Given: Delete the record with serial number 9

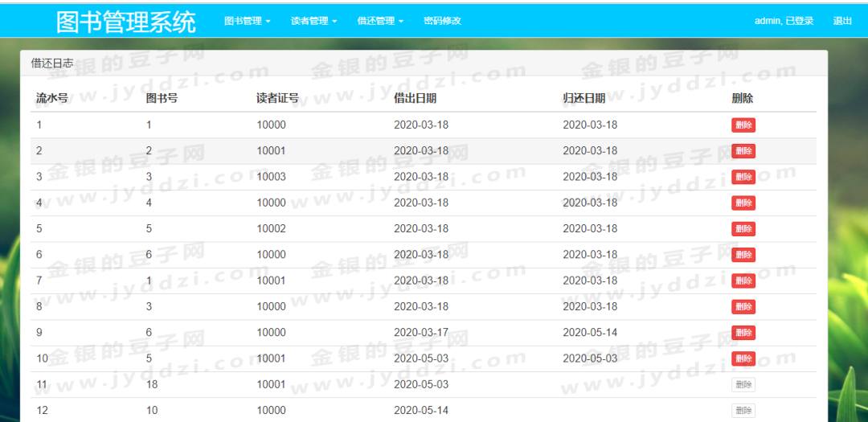Looking at the screenshot, I should click(743, 333).
